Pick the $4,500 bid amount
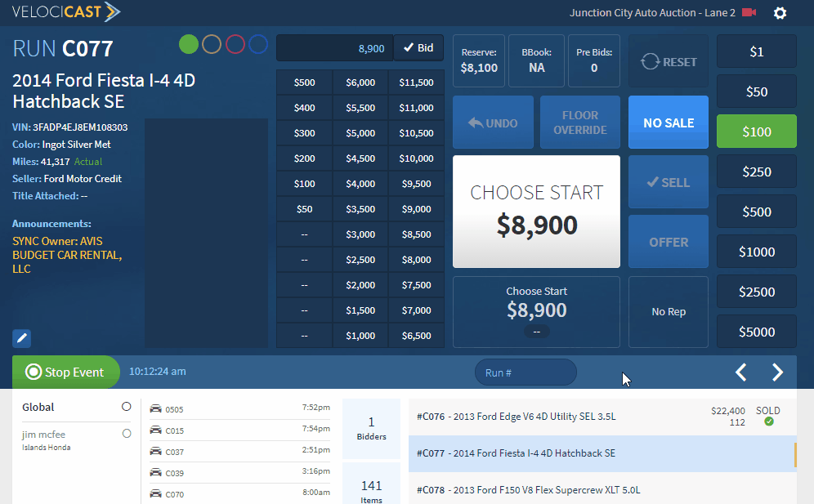Screen dimensions: 814x504 (x=360, y=158)
